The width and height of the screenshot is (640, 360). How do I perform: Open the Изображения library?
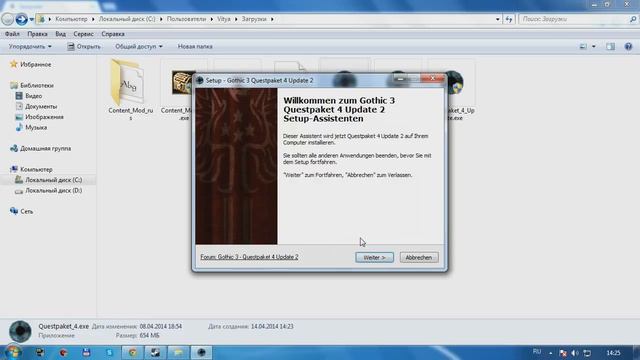tap(44, 117)
